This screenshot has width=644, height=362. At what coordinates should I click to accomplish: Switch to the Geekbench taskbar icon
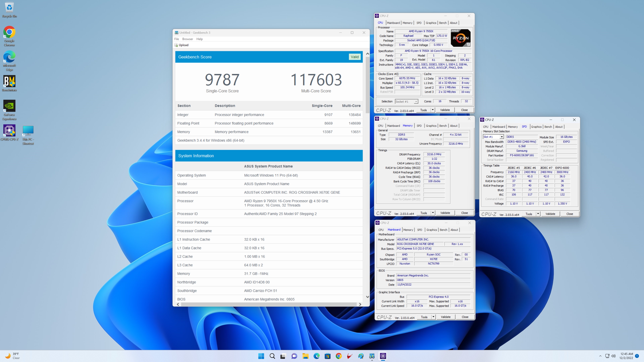click(372, 356)
